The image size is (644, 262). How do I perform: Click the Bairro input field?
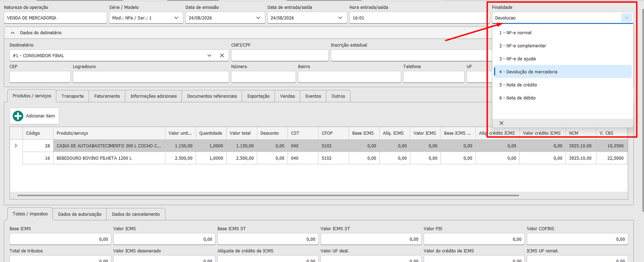349,77
